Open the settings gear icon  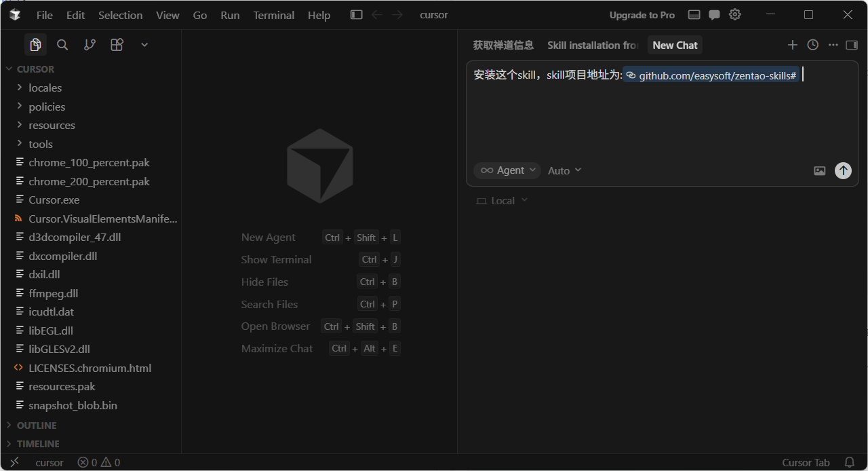coord(735,15)
